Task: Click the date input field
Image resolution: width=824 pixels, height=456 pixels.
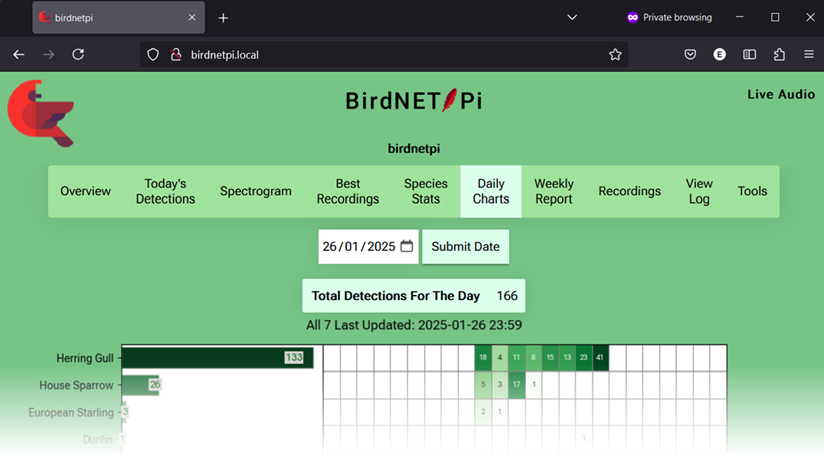Action: [x=358, y=246]
